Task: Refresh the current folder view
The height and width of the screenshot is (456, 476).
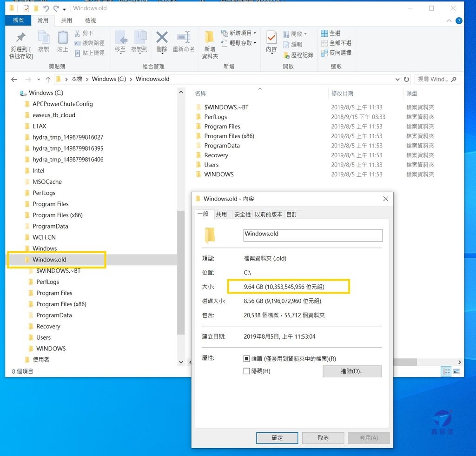Action: tap(406, 79)
